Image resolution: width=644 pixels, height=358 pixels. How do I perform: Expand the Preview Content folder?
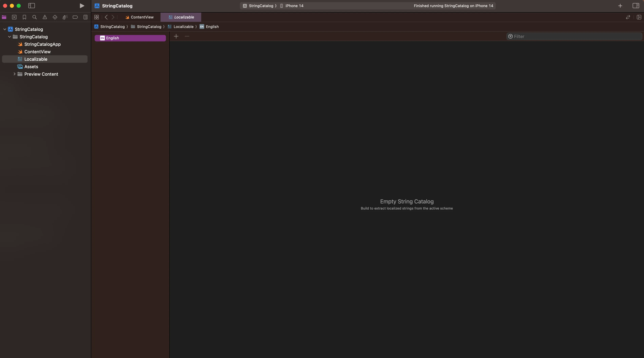tap(14, 74)
